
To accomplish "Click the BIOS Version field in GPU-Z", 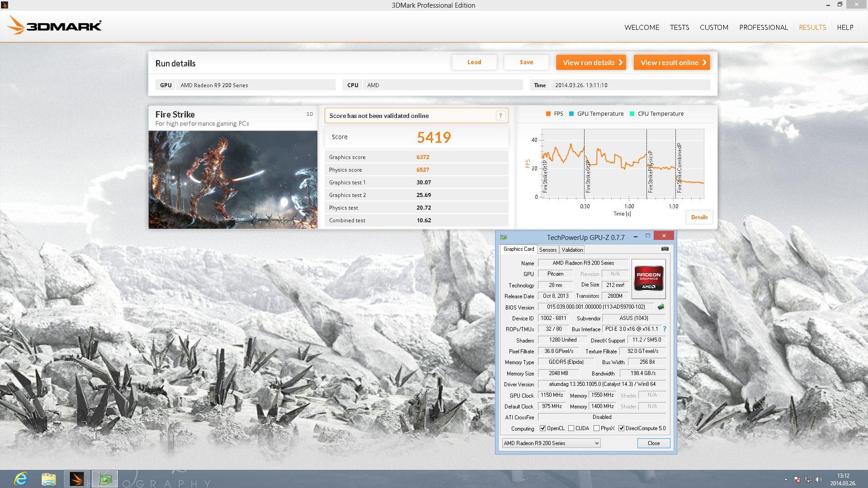I will [596, 307].
